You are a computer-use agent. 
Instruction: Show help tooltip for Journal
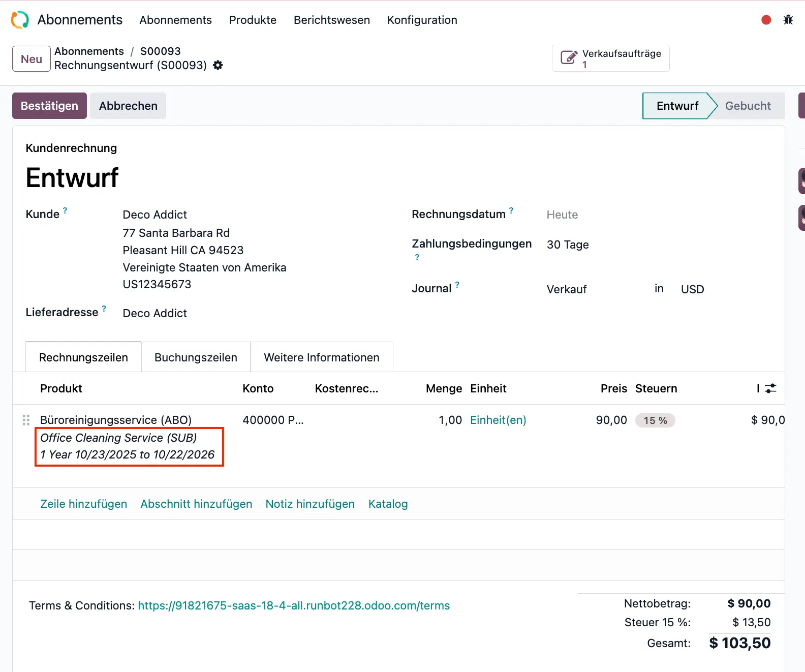(x=457, y=285)
